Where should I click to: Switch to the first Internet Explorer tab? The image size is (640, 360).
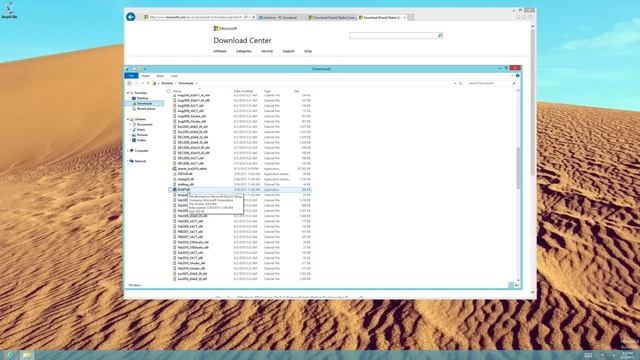point(282,18)
